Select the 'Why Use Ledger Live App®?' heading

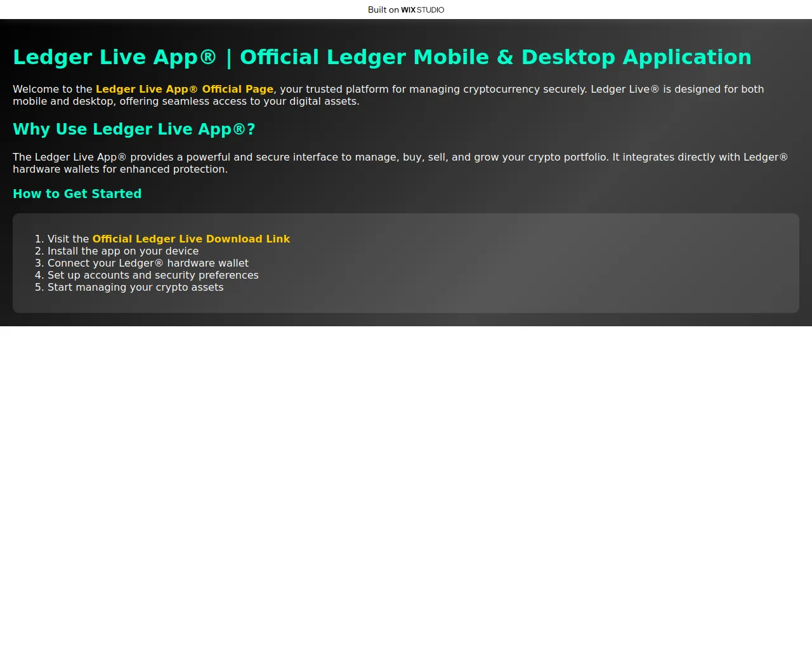point(134,129)
